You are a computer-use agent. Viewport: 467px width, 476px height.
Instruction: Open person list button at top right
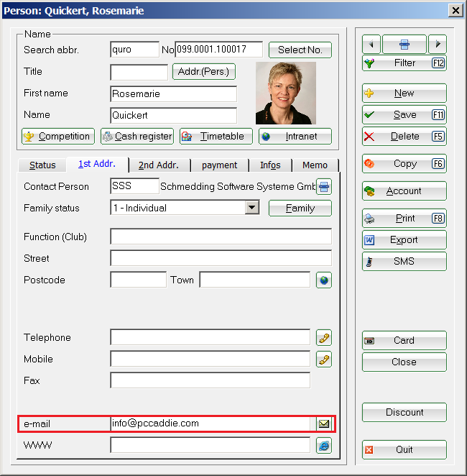[x=404, y=45]
